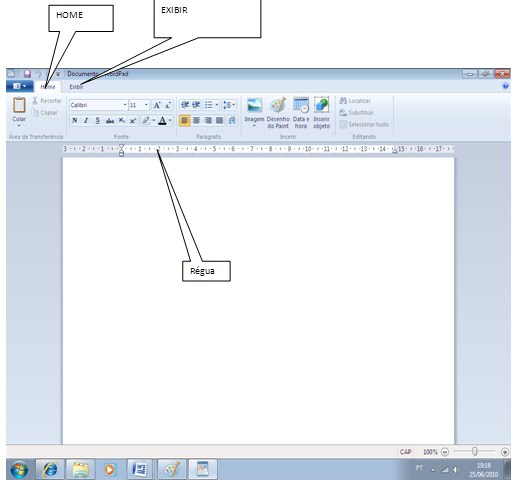Image resolution: width=519 pixels, height=488 pixels.
Task: Open the font size dropdown arrow
Action: 146,105
